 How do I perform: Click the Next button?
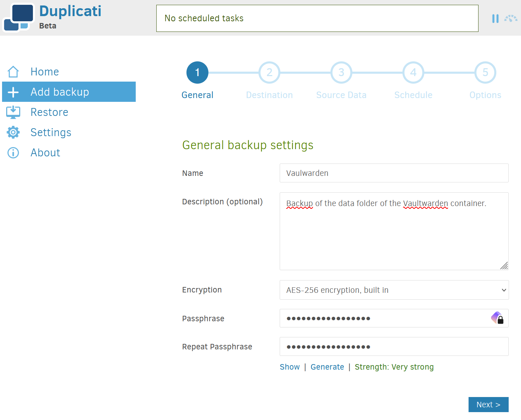point(488,405)
